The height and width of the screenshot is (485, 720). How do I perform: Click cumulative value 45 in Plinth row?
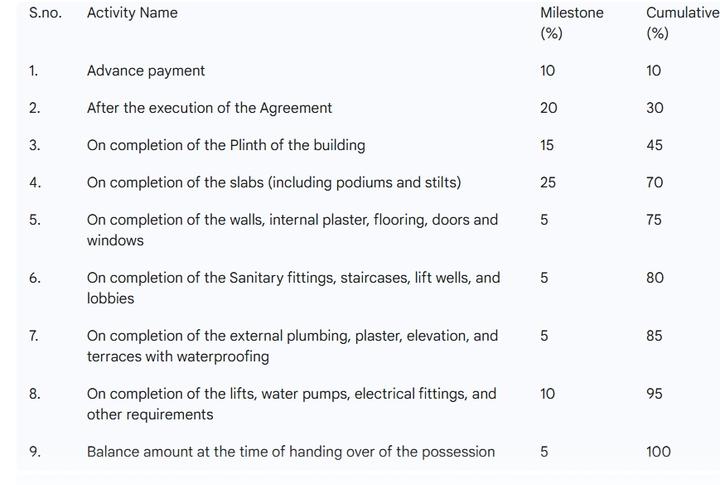654,145
